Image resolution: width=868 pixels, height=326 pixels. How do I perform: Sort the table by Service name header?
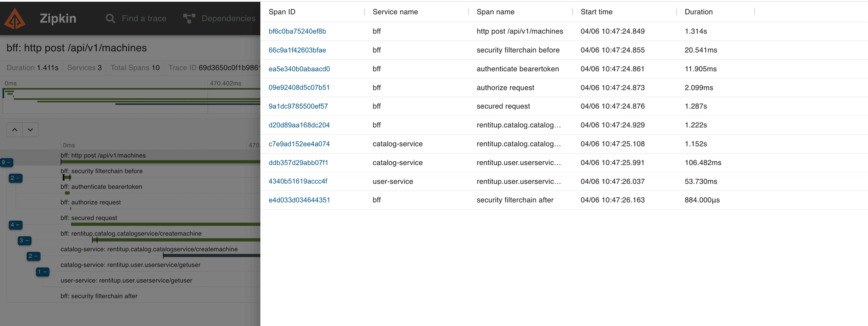395,12
